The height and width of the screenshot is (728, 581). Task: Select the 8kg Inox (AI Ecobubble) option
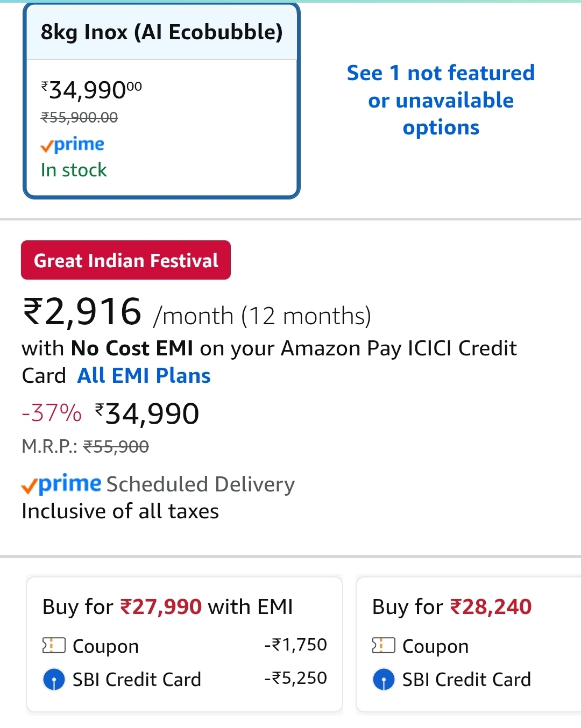point(161,33)
